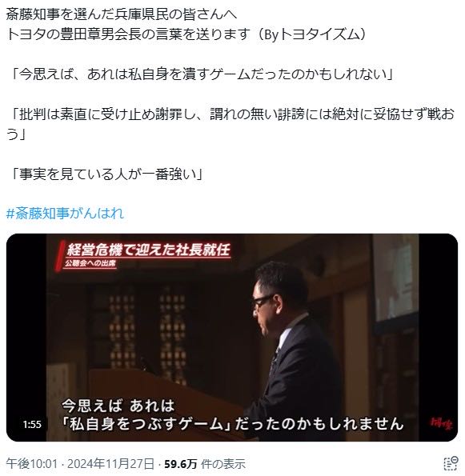Click the 件の表示 views label
465x476 pixels.
coord(223,463)
